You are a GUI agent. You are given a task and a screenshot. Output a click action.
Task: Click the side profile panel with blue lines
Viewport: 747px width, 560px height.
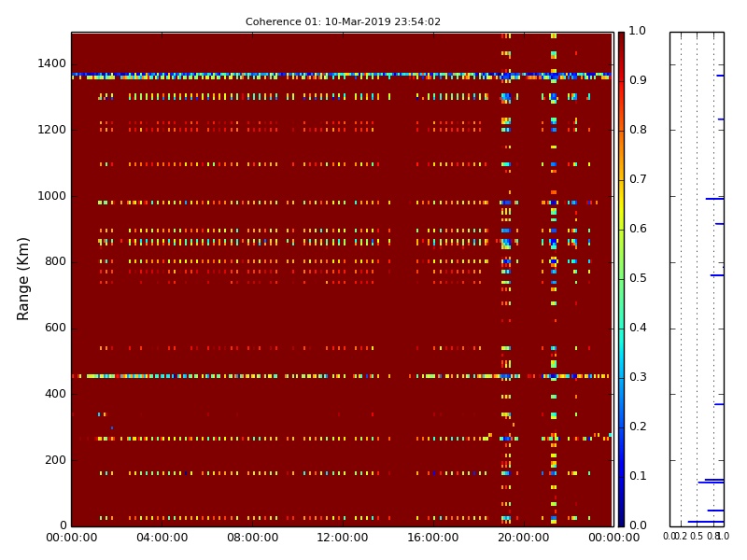pos(697,279)
